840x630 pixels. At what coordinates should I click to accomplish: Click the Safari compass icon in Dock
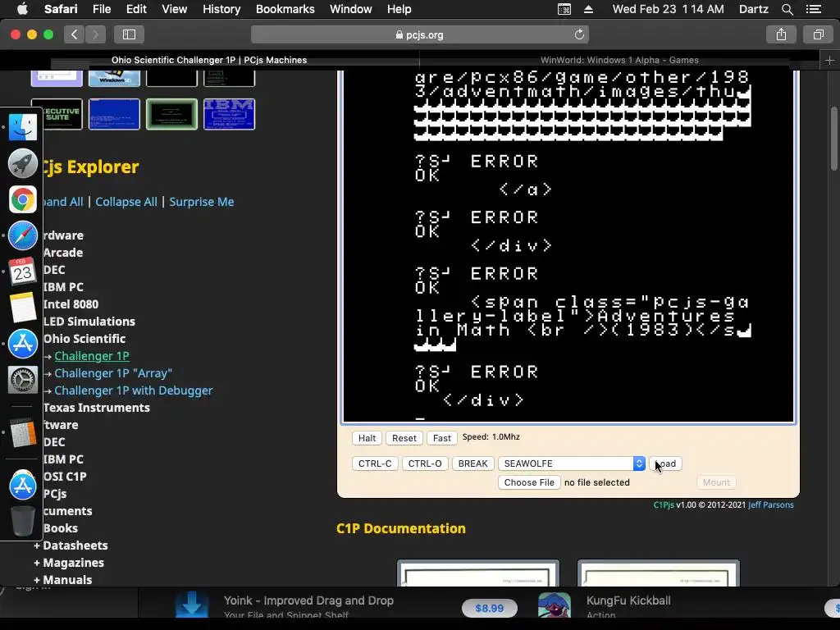[22, 235]
